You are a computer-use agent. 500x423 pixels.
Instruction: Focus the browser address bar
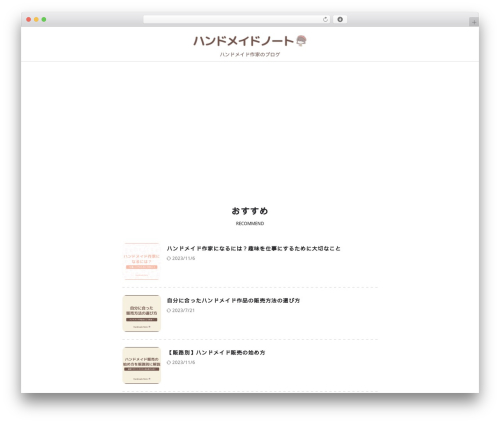pos(237,19)
